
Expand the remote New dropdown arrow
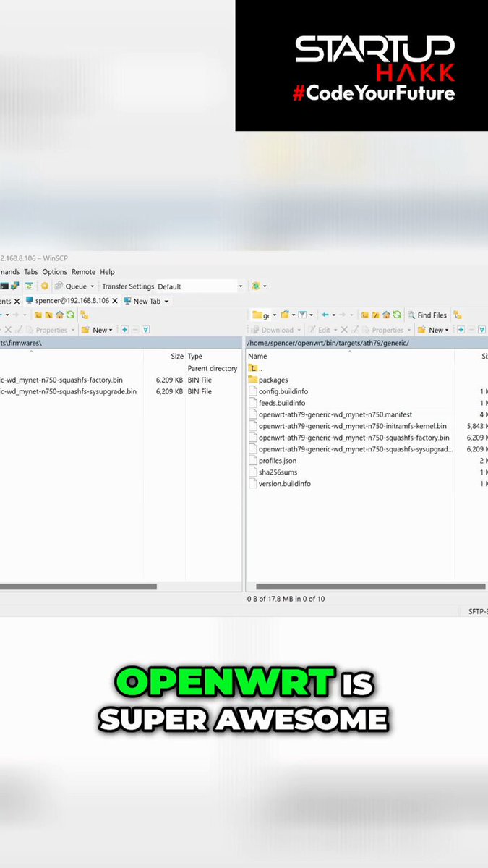coord(447,330)
